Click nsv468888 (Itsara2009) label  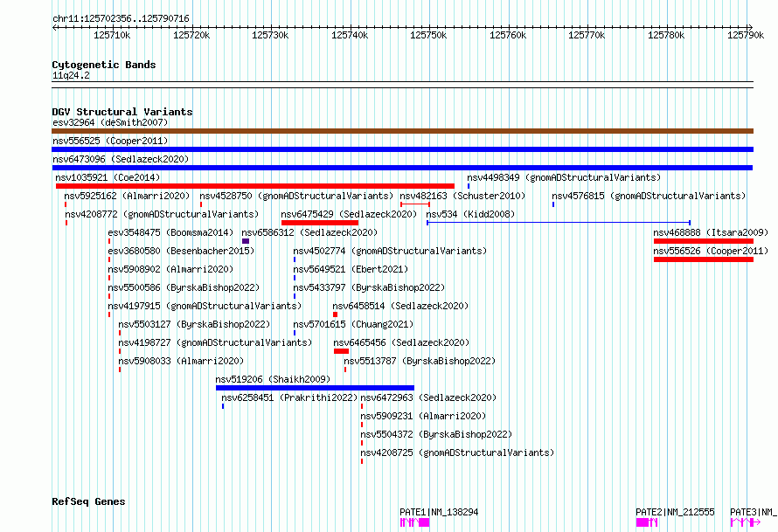[x=711, y=232]
